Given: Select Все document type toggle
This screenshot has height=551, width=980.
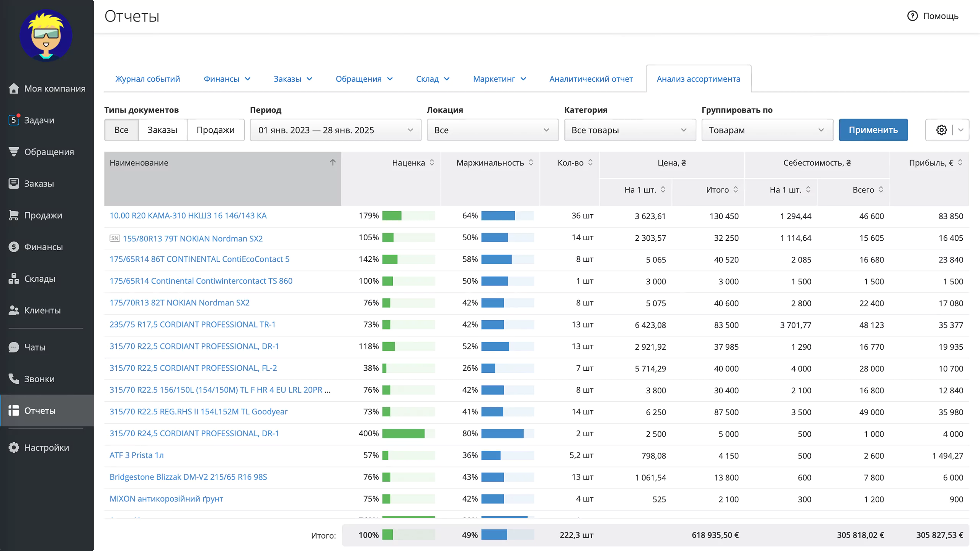Looking at the screenshot, I should (121, 130).
